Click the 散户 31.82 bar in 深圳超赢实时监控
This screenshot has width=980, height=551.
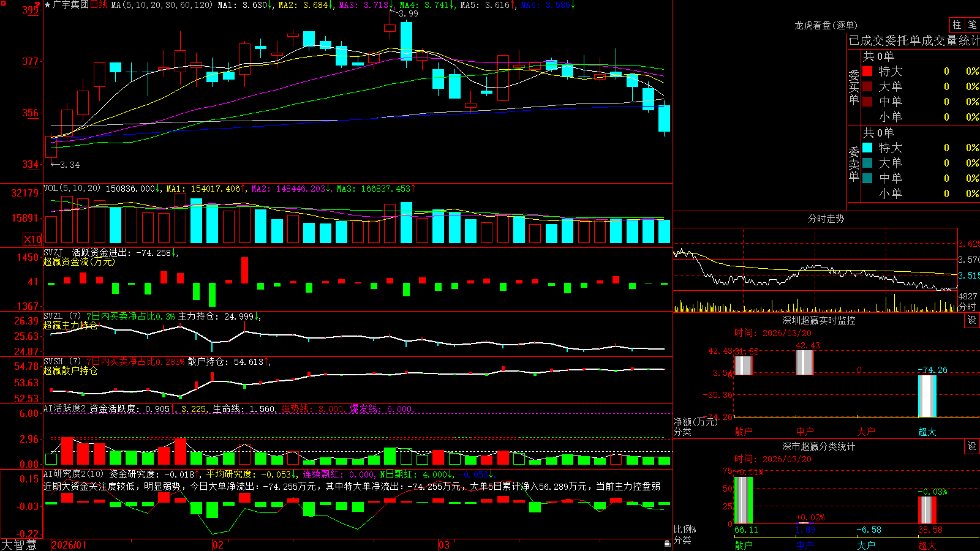(x=743, y=365)
